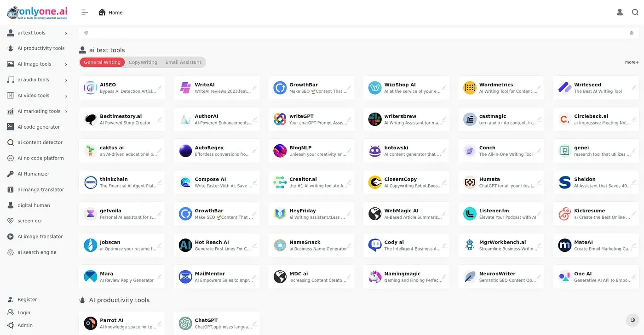Select the General Writing tab
Screen dimensions: 644x335
click(x=102, y=62)
